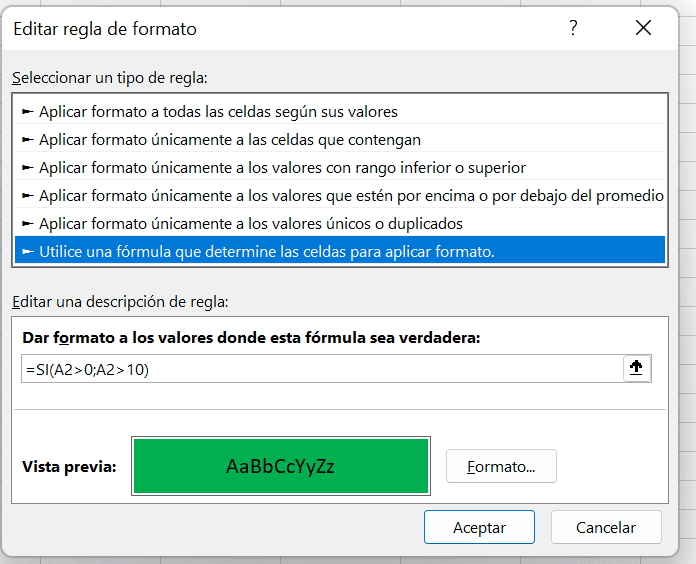Screen dimensions: 696x564
Task: Close the Editar regla de formato dialog
Action: [x=643, y=29]
